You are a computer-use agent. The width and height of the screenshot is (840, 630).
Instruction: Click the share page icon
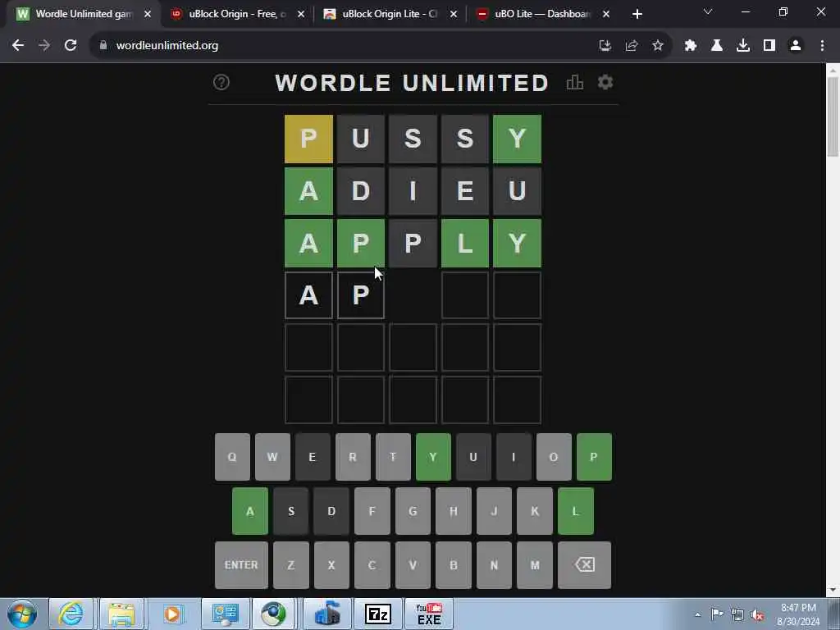click(632, 46)
